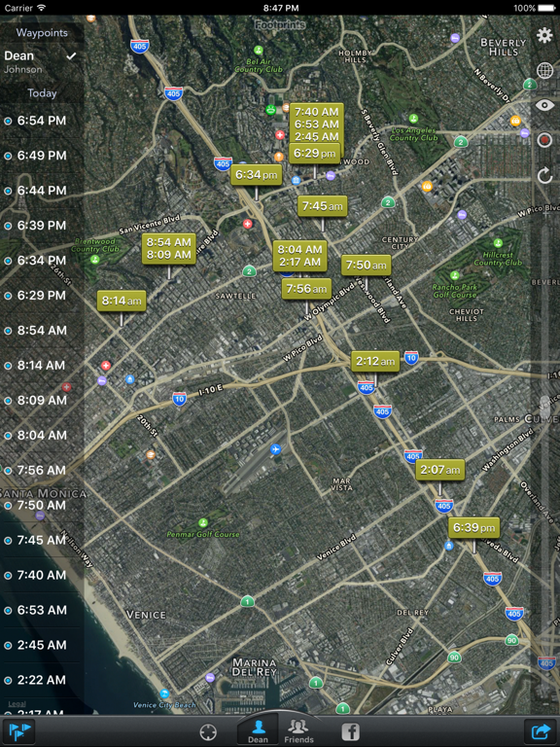Tap the 7:56 am map callout
This screenshot has width=560, height=747.
tap(306, 289)
